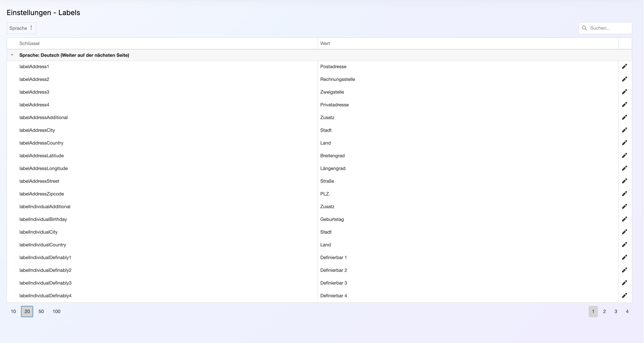The width and height of the screenshot is (644, 343).
Task: Click pencil icon next to Straße
Action: pos(624,181)
